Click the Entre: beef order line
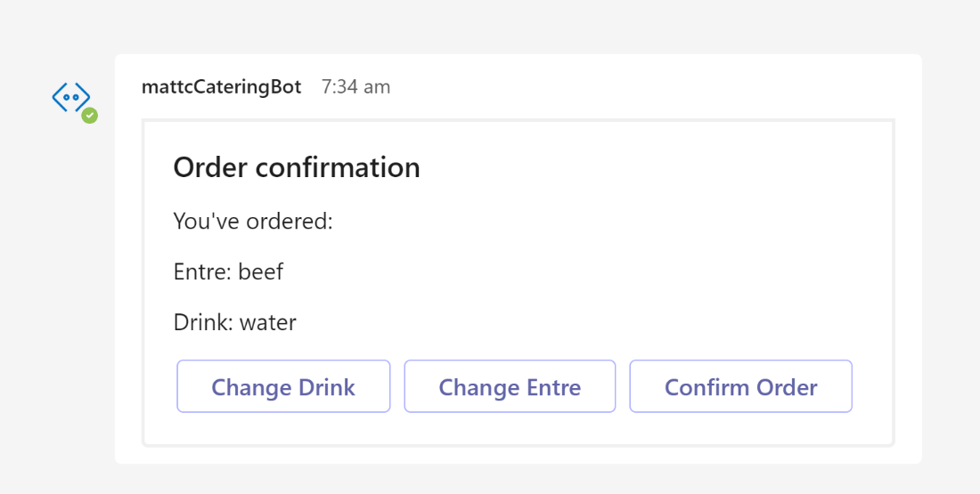Image resolution: width=980 pixels, height=494 pixels. click(x=228, y=271)
